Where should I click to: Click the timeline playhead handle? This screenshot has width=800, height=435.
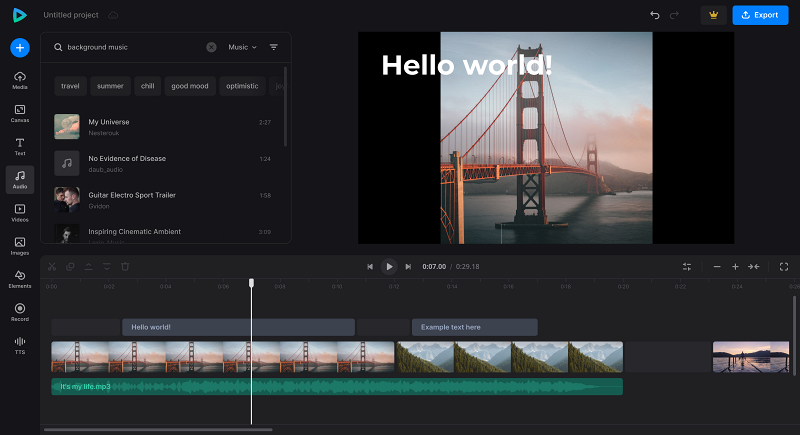click(x=252, y=283)
